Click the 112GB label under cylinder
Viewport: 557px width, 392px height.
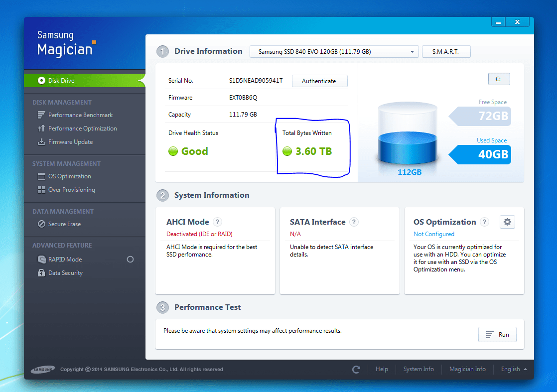(410, 172)
